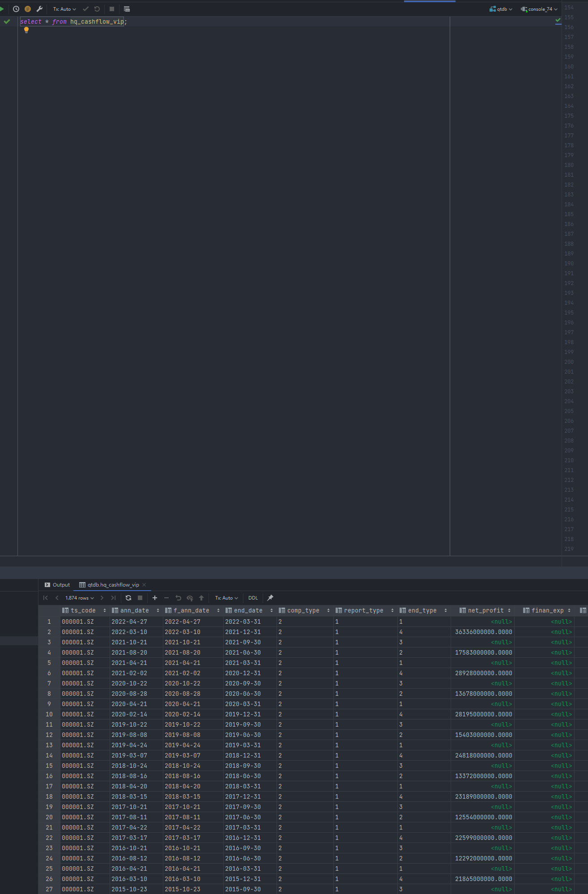This screenshot has width=588, height=894.
Task: Switch to the Output tab
Action: (57, 585)
